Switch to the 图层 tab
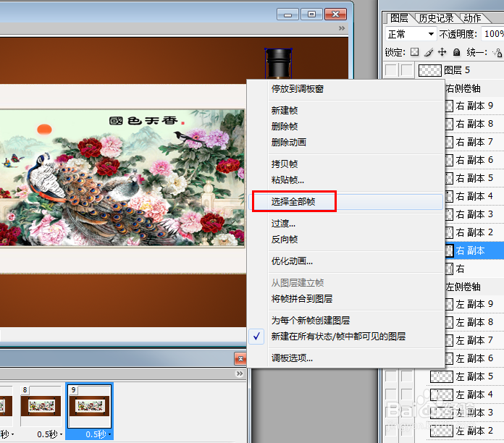Viewport: 504px width, 443px height. (398, 18)
